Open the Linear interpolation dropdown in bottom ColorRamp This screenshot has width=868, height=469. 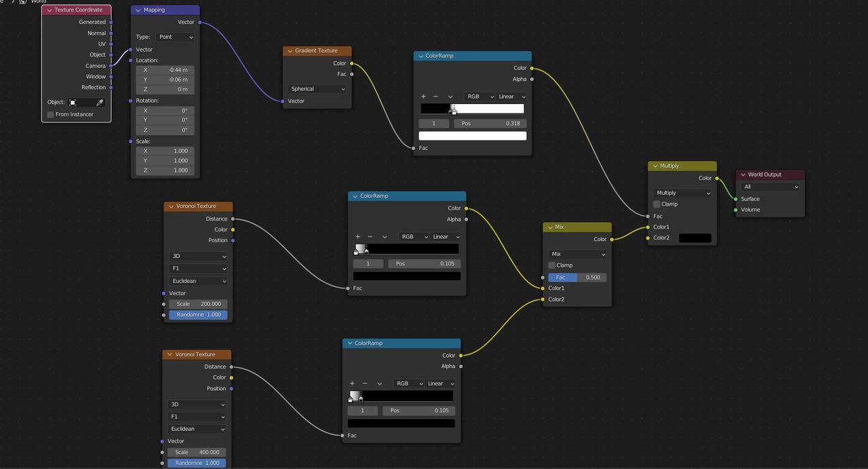click(439, 383)
